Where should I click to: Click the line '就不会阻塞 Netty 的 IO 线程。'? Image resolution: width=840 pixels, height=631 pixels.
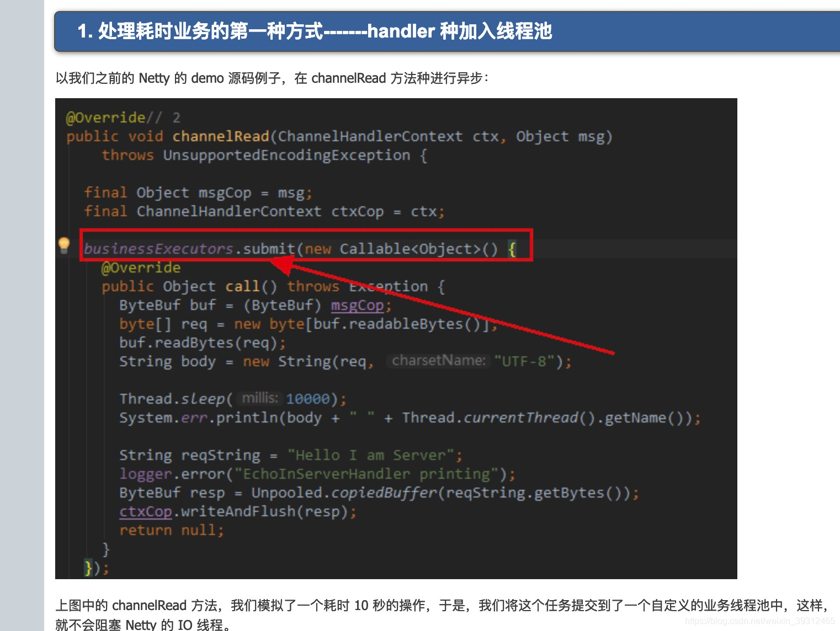pyautogui.click(x=143, y=624)
